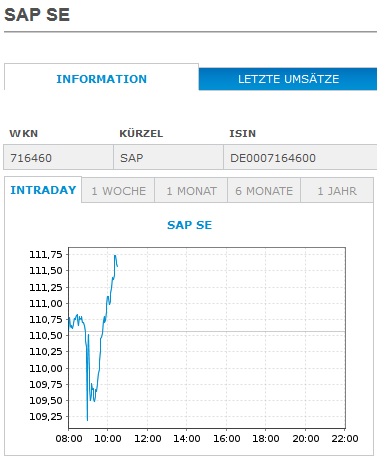Screen dimensions: 391x457
Task: Click the WKN column header
Action: click(24, 134)
